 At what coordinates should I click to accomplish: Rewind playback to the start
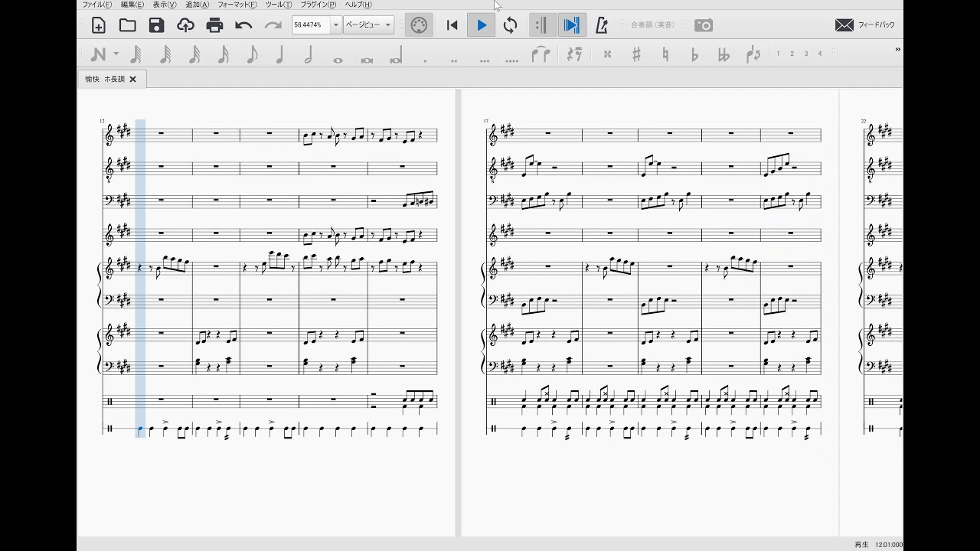[452, 25]
